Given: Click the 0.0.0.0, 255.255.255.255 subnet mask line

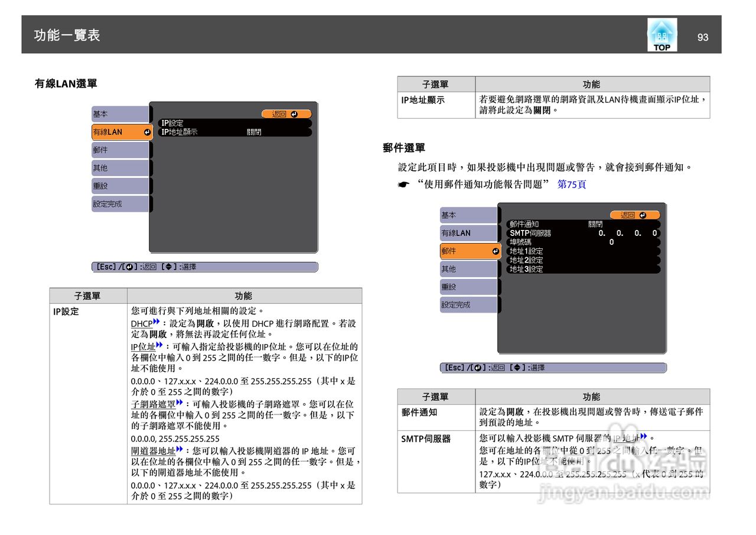Looking at the screenshot, I should 175,439.
